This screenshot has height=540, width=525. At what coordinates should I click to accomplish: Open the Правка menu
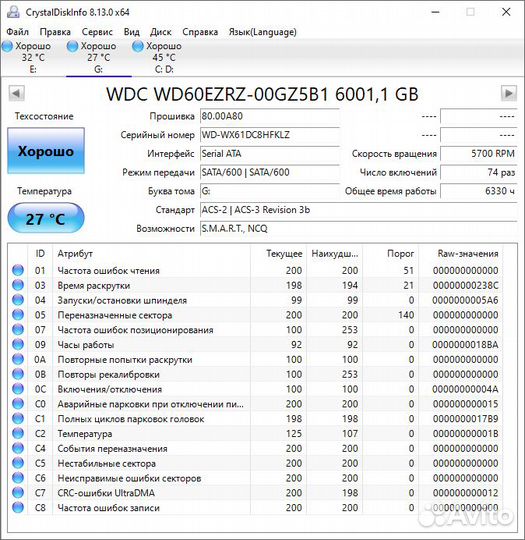55,32
